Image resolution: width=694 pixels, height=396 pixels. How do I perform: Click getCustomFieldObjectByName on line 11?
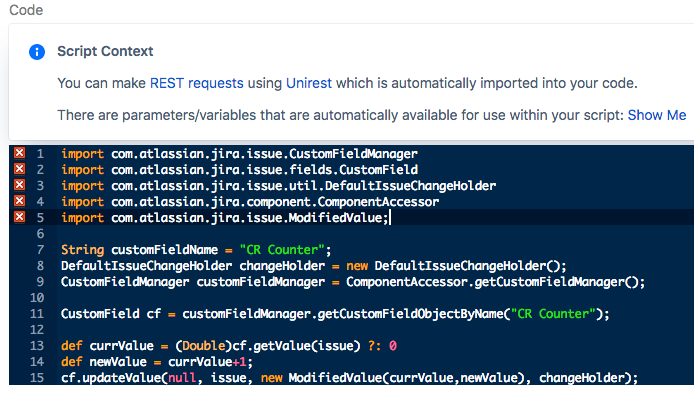(410, 314)
